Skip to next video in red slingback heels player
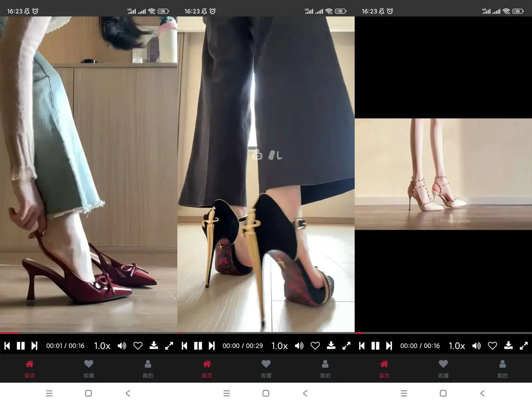 coord(34,346)
